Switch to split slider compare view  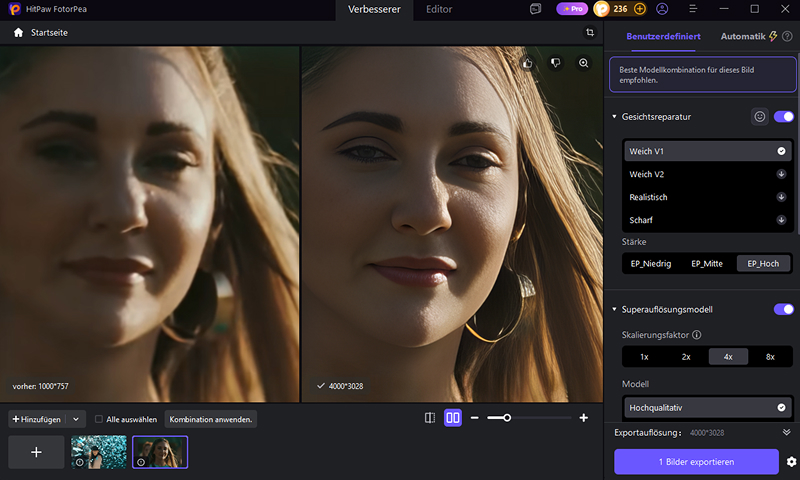(x=430, y=418)
